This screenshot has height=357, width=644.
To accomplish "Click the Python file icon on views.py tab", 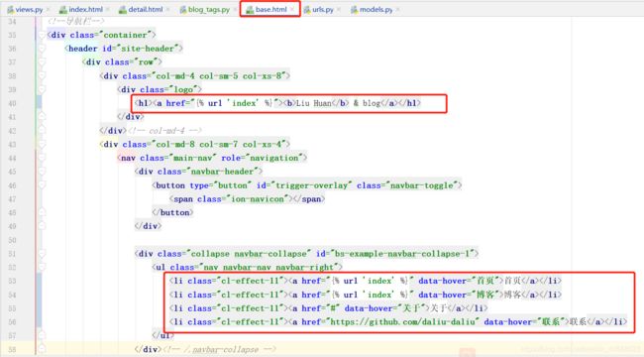I will tap(10, 10).
